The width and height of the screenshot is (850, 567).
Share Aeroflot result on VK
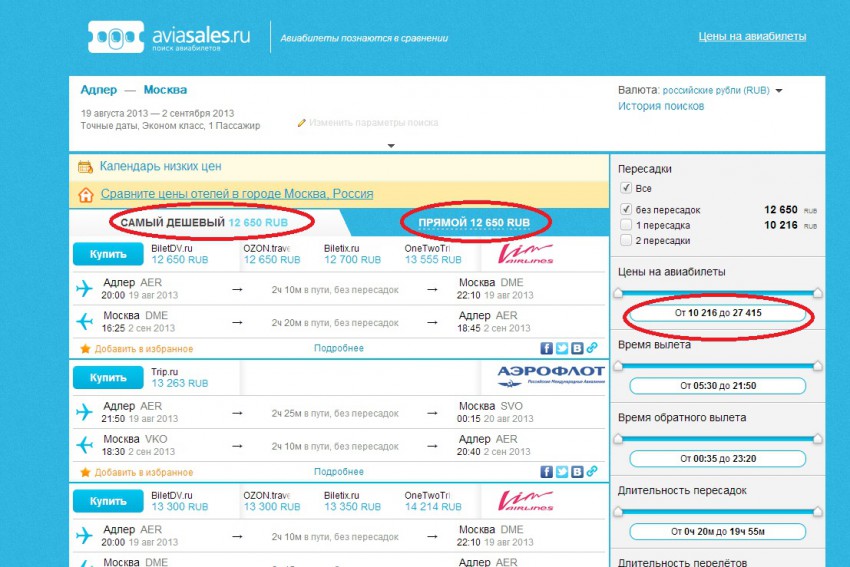(577, 471)
